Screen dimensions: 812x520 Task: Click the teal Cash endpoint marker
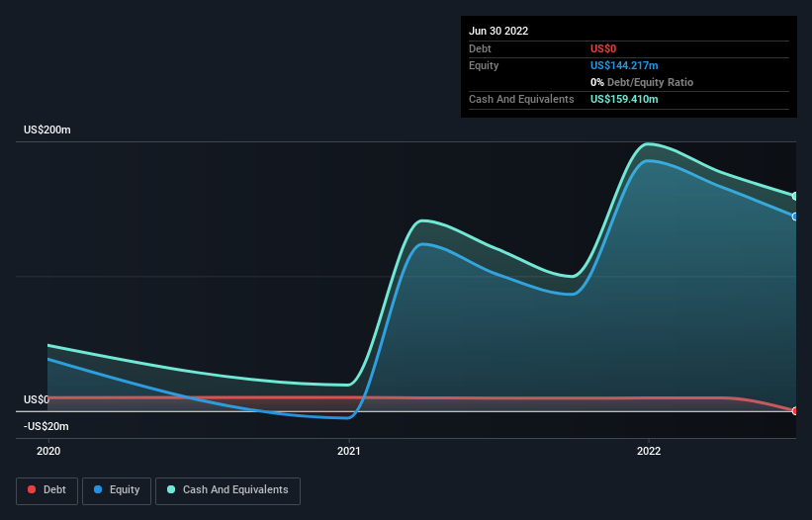[795, 196]
